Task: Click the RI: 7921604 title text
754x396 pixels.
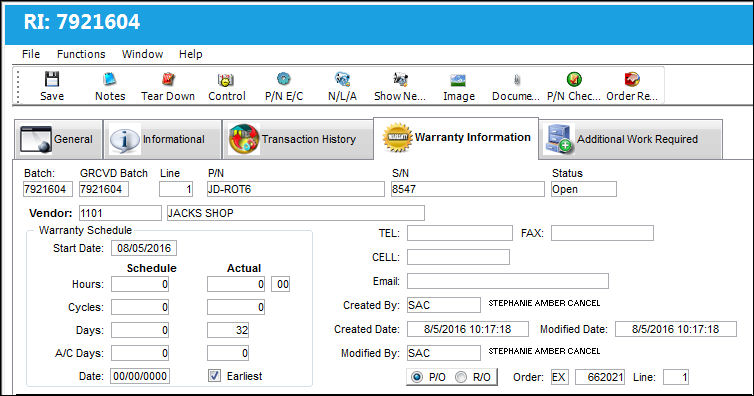Action: (x=82, y=22)
